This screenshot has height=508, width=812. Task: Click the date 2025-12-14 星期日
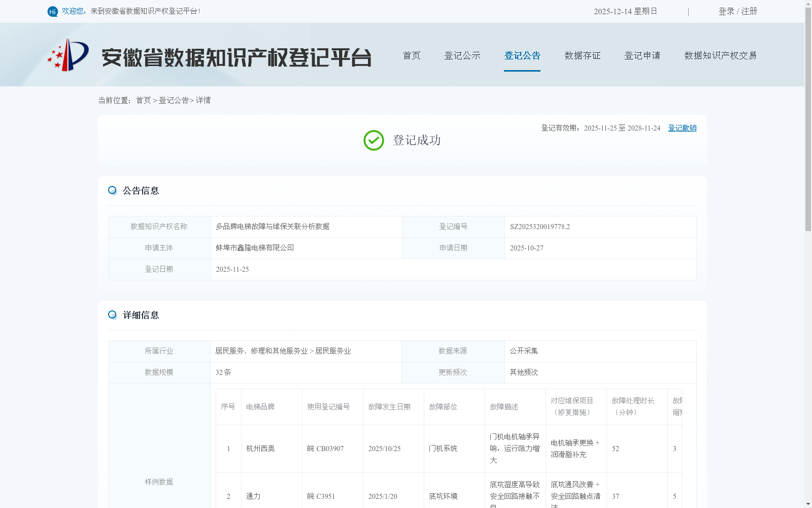(625, 11)
